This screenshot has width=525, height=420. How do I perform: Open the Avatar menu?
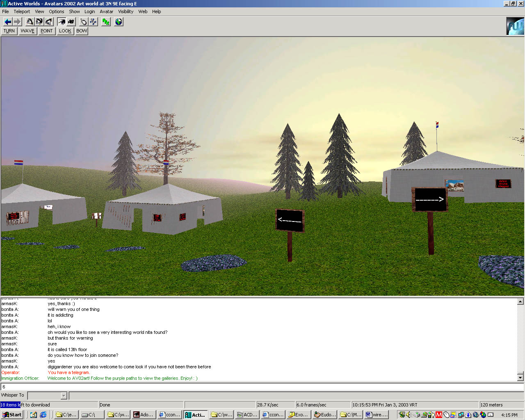(106, 11)
